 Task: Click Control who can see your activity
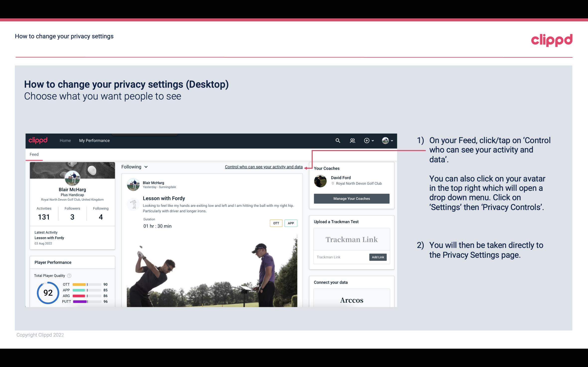click(263, 167)
